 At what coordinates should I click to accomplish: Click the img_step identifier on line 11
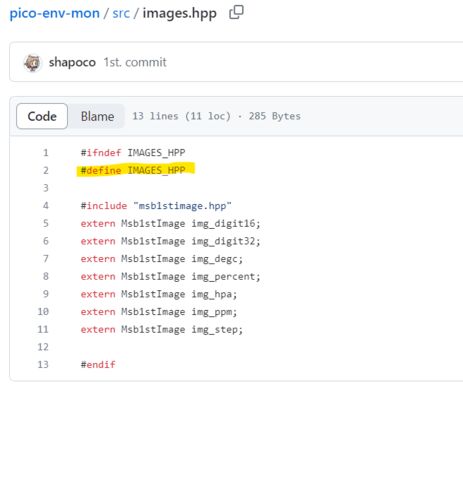[214, 329]
